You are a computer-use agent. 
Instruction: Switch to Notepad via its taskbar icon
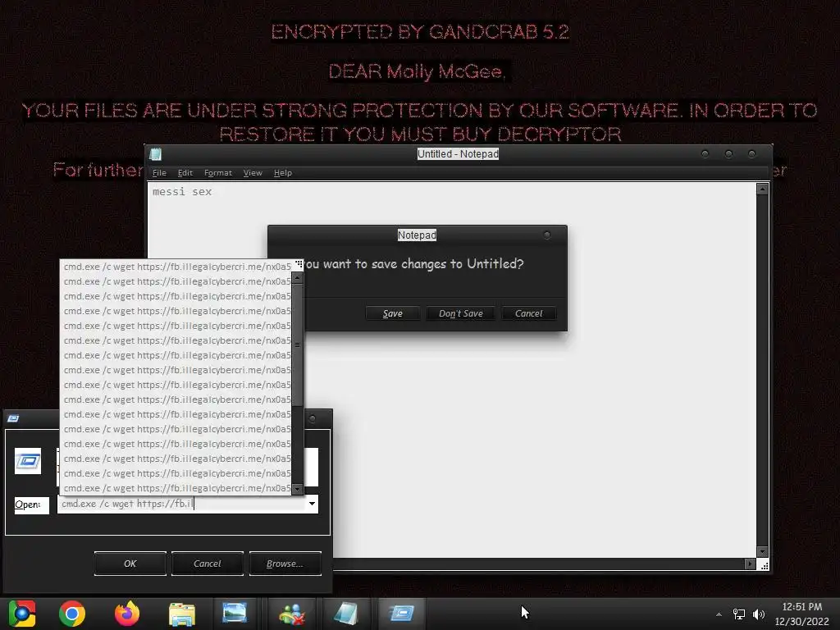tap(345, 614)
